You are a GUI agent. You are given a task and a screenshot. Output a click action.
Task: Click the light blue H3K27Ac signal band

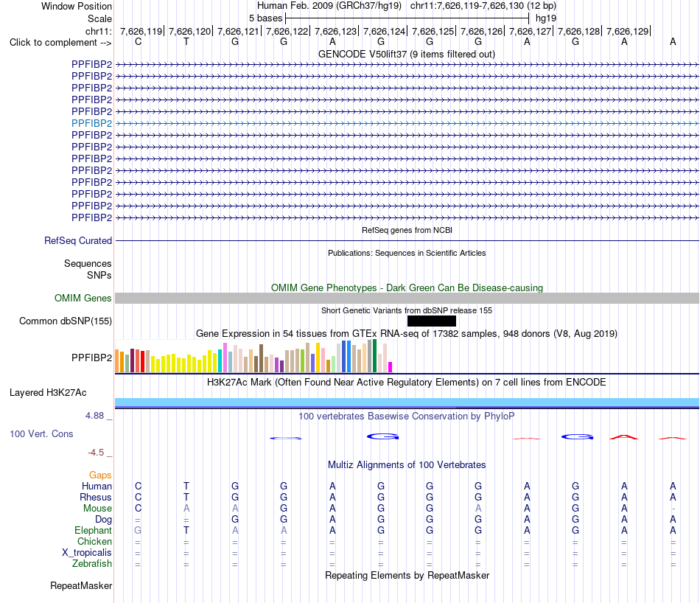tap(407, 402)
